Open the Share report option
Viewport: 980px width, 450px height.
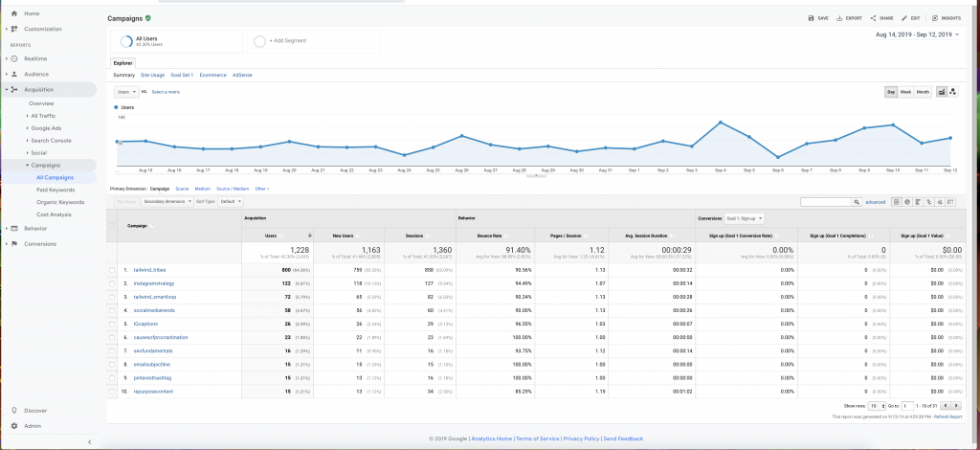point(881,18)
